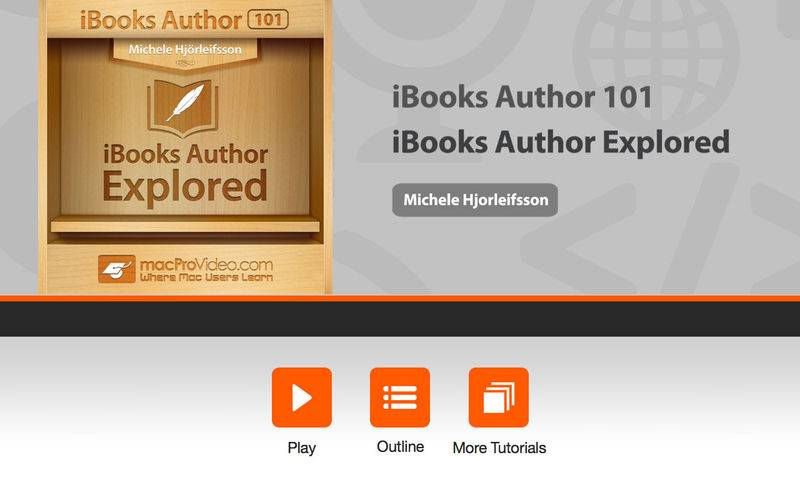Click the iBooks Author title atop cover
Viewport: 800px width, 500px height.
point(161,20)
